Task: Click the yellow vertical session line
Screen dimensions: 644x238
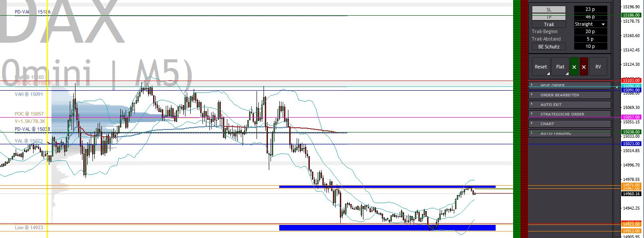Action: 47,119
